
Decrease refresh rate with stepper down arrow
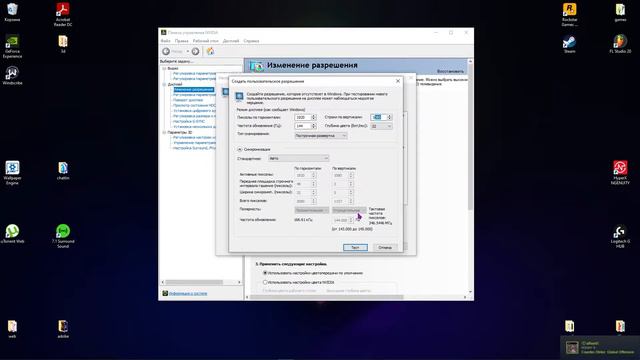click(x=314, y=128)
